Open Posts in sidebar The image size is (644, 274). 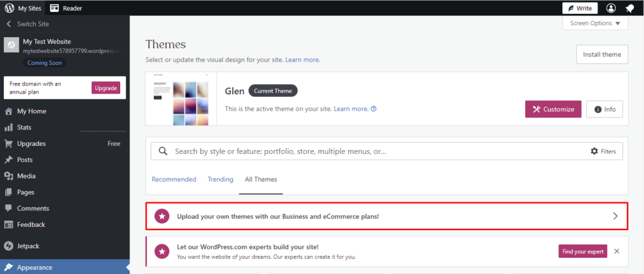click(25, 160)
